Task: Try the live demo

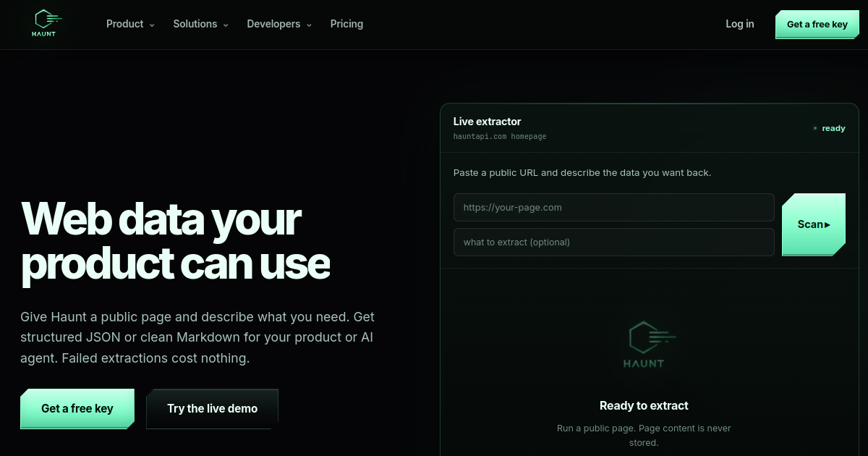Action: [x=212, y=409]
